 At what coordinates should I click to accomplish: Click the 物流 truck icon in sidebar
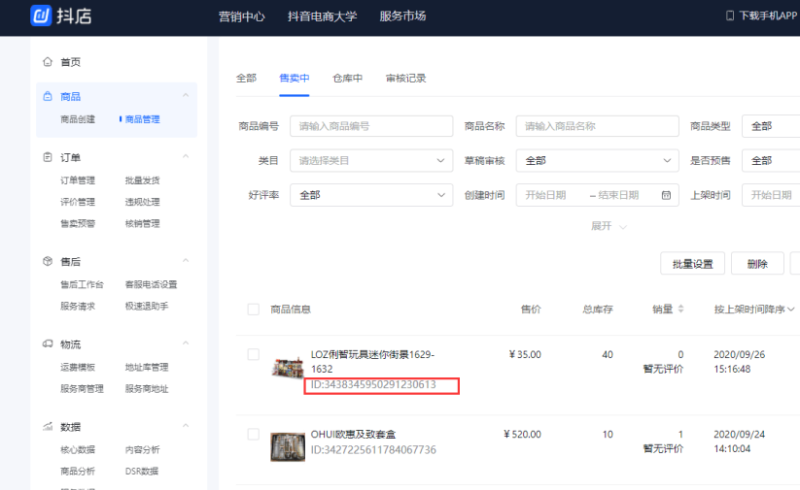click(x=47, y=344)
